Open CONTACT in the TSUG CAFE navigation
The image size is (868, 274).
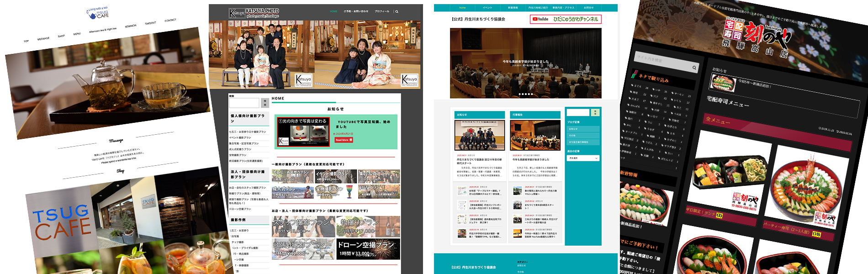(x=170, y=21)
